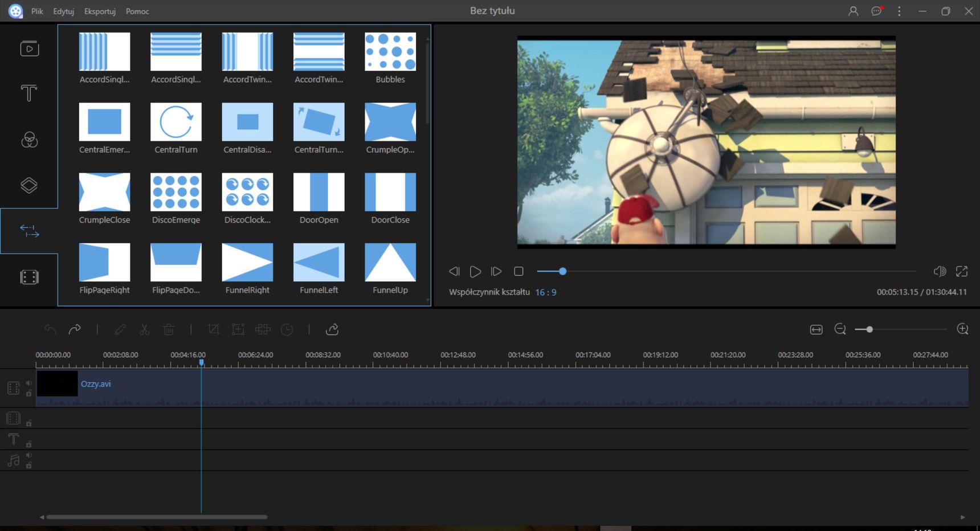Image resolution: width=980 pixels, height=531 pixels.
Task: Open the Eksportuj menu
Action: [x=100, y=11]
